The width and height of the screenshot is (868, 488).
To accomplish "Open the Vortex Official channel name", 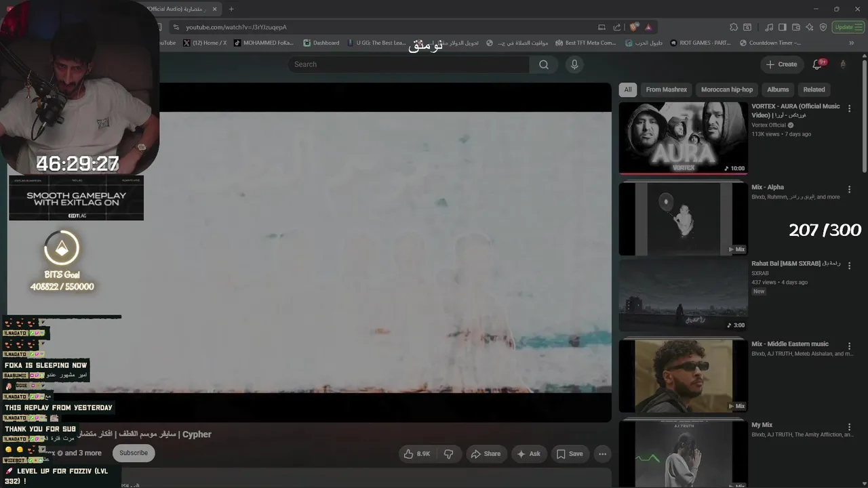I will [x=768, y=125].
